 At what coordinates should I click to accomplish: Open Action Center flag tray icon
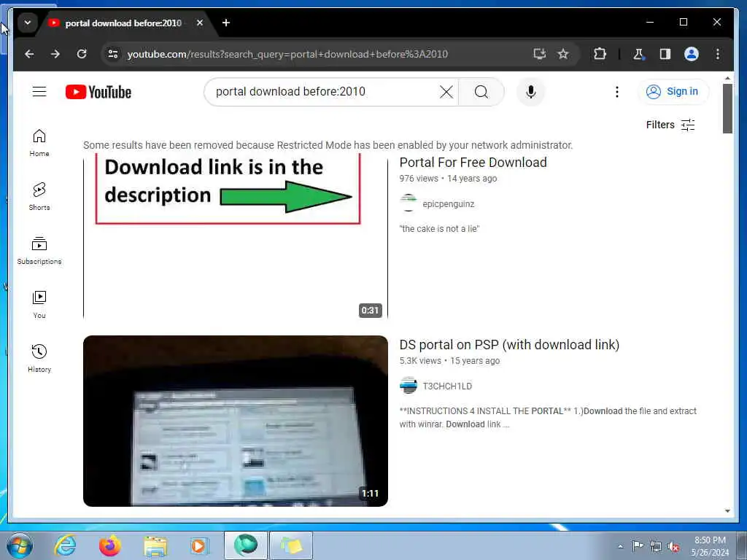[638, 545]
